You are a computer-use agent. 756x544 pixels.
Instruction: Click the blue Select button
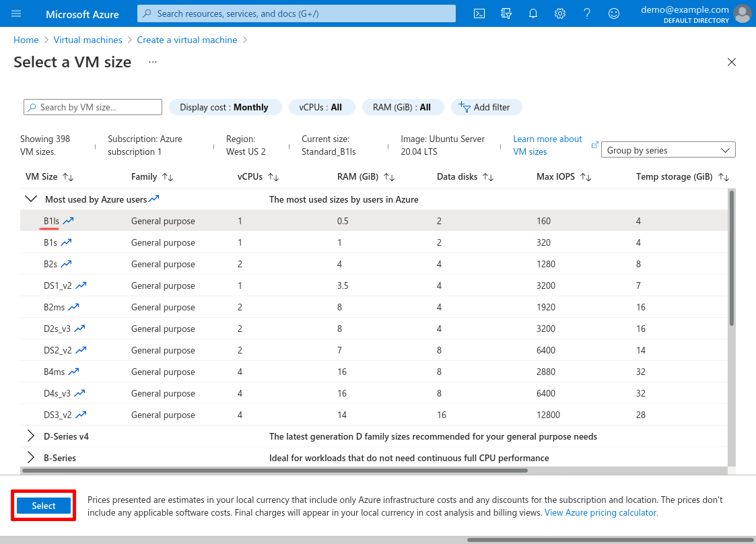tap(43, 506)
